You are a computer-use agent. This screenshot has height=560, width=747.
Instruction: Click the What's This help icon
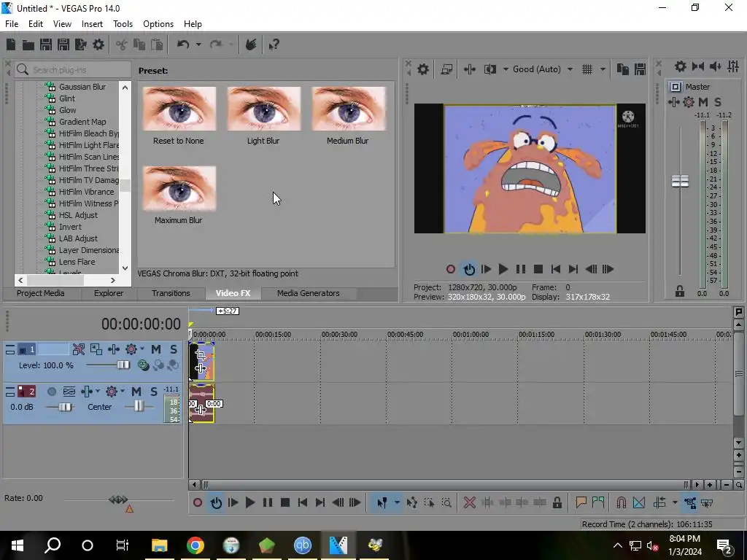click(274, 45)
